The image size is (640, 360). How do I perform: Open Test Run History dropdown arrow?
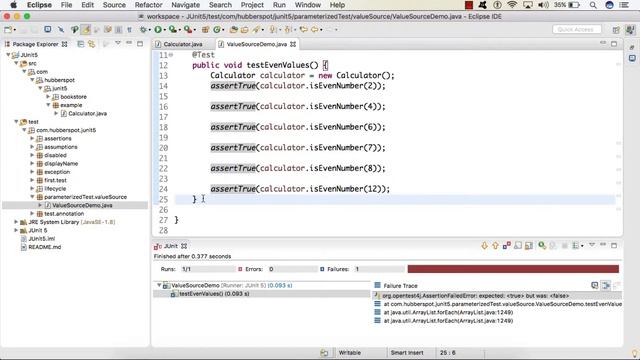tap(582, 246)
